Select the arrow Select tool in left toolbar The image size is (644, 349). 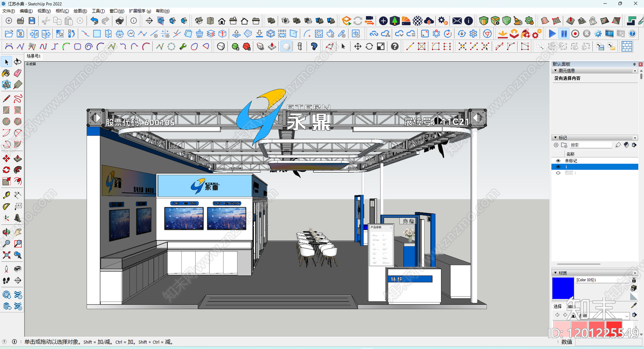click(6, 62)
